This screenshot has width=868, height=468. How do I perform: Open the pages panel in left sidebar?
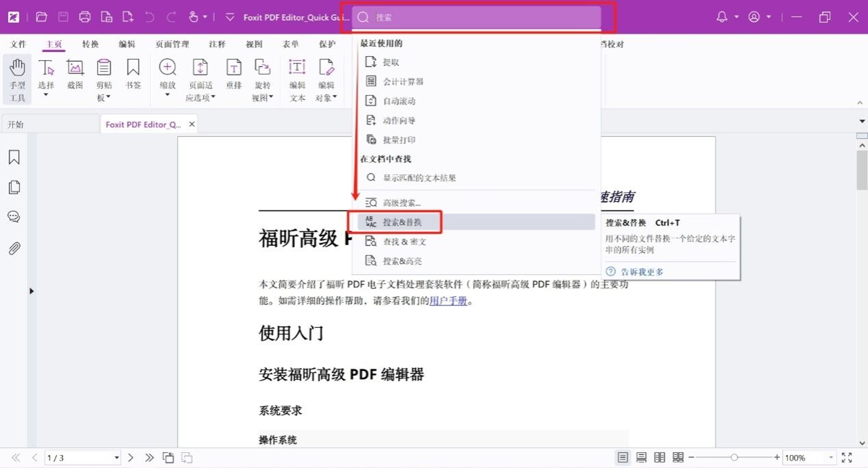(x=14, y=187)
